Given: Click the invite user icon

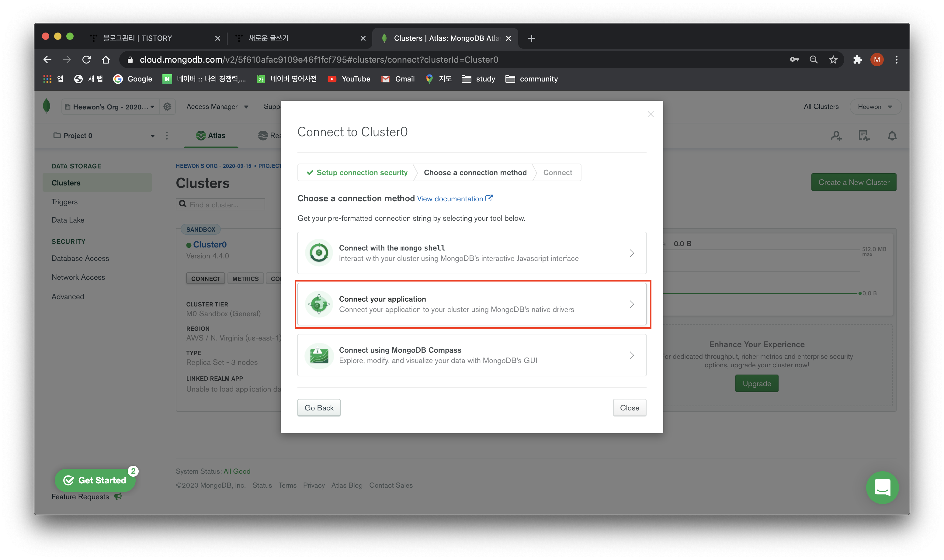Looking at the screenshot, I should coord(836,136).
